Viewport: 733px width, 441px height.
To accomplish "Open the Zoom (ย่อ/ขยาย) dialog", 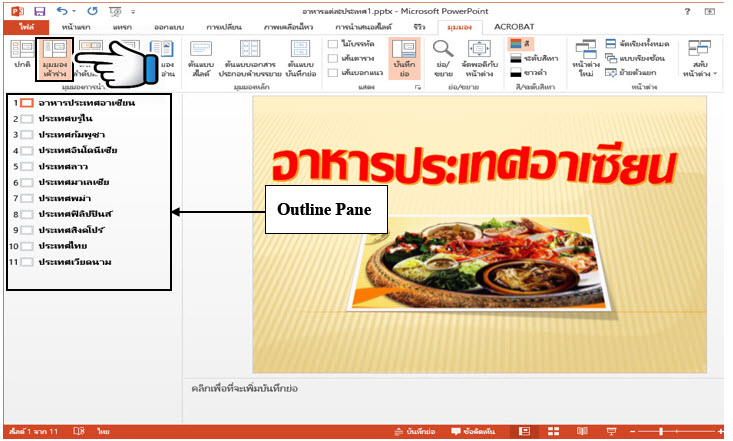I will click(x=443, y=59).
